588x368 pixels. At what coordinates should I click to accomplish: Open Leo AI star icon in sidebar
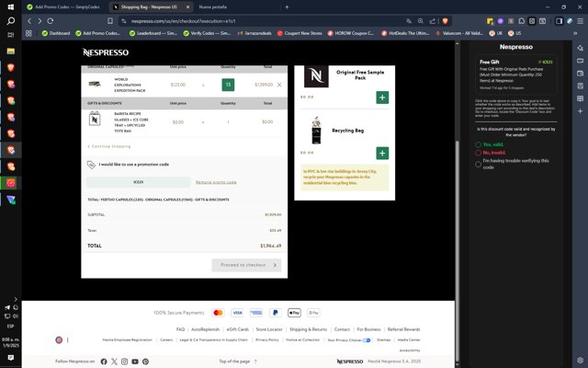580,48
